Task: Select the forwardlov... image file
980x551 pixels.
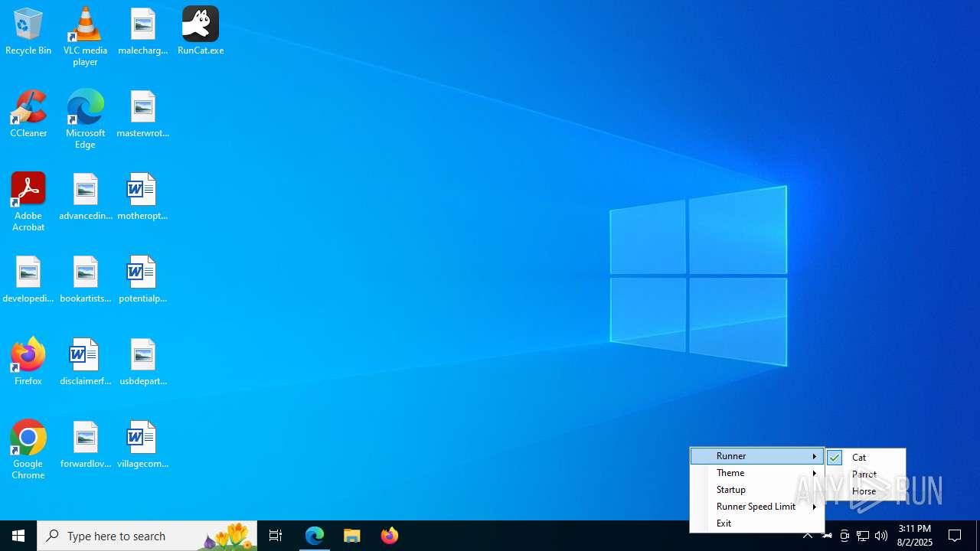Action: pos(85,445)
